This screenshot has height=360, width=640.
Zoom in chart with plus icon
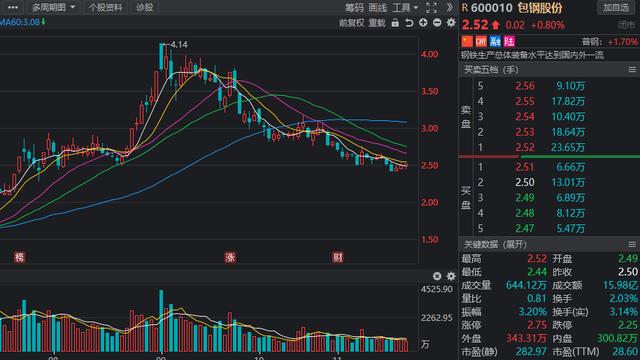coord(423,23)
